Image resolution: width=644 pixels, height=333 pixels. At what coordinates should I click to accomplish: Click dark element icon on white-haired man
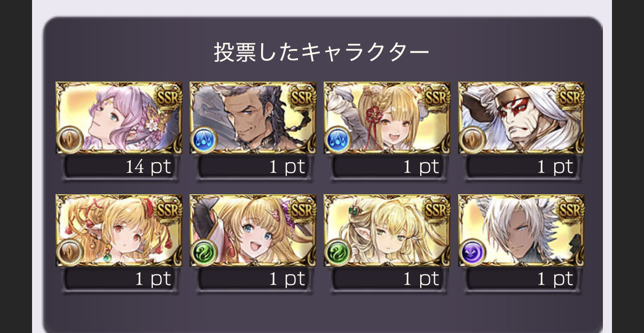[472, 252]
